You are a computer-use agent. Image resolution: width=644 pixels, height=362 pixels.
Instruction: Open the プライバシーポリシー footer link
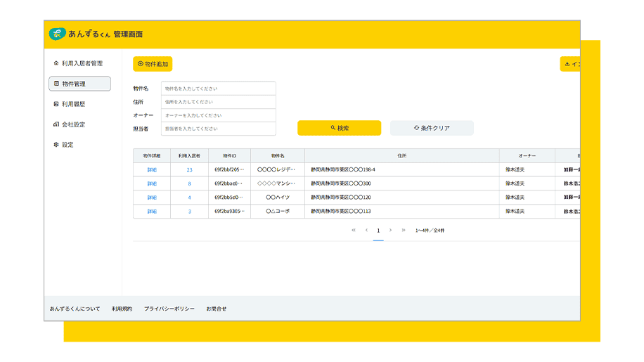(169, 309)
